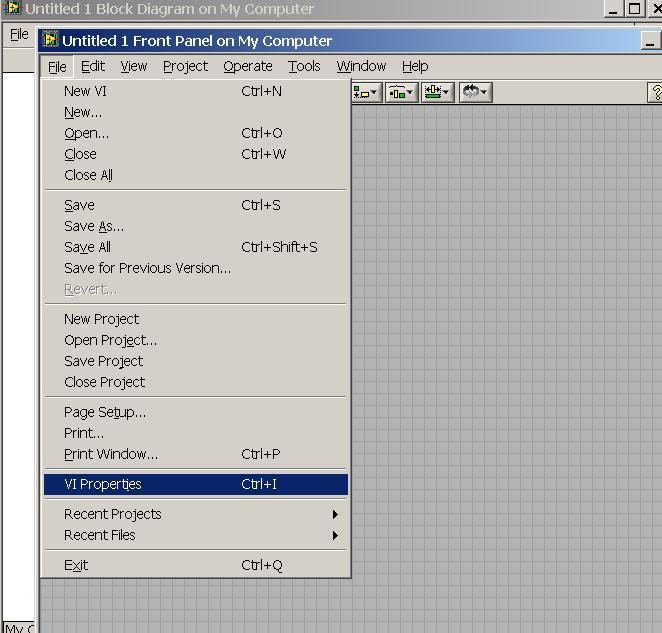Expand the Recent Files submenu

point(196,535)
